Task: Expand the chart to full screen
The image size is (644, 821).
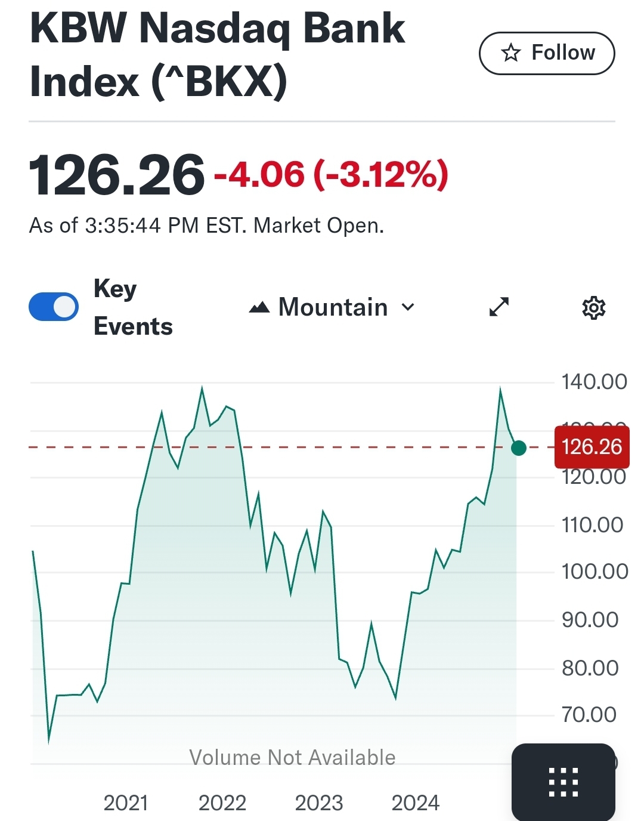Action: [x=499, y=307]
